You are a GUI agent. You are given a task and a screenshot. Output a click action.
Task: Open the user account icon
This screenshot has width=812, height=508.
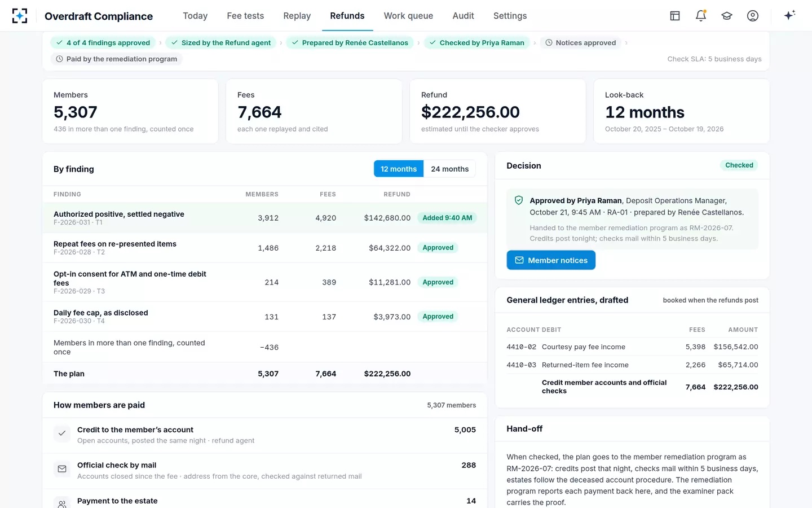[753, 16]
